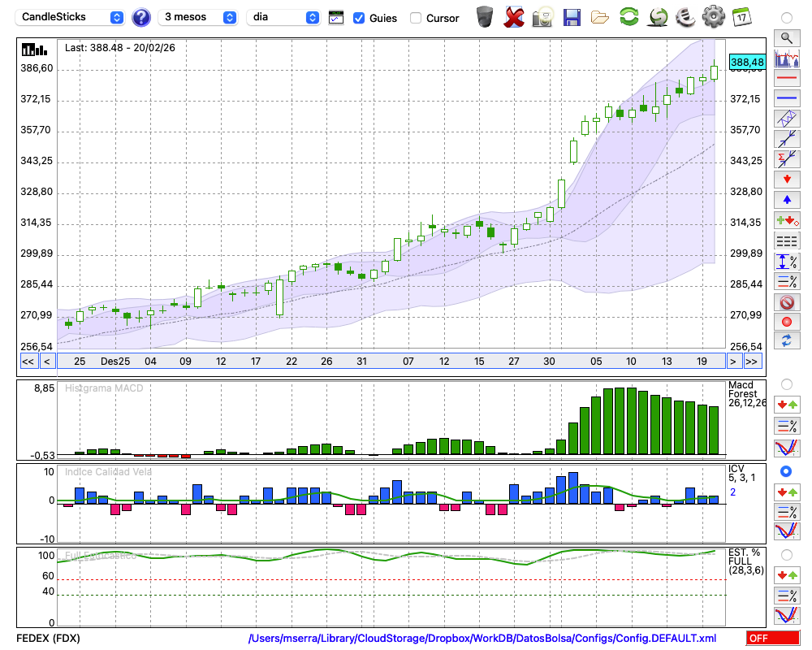
Task: Uncheck the Guies checkbox
Action: (359, 18)
